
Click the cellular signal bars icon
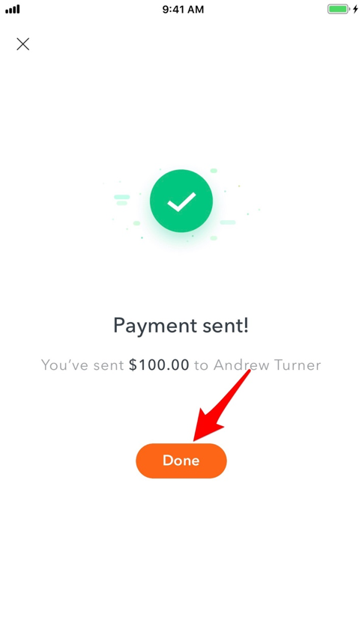13,10
